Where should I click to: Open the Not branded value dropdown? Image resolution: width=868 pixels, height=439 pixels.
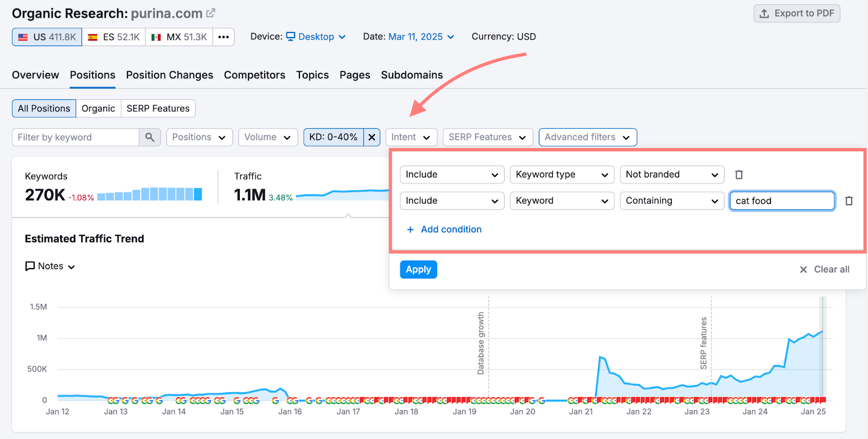click(x=672, y=175)
